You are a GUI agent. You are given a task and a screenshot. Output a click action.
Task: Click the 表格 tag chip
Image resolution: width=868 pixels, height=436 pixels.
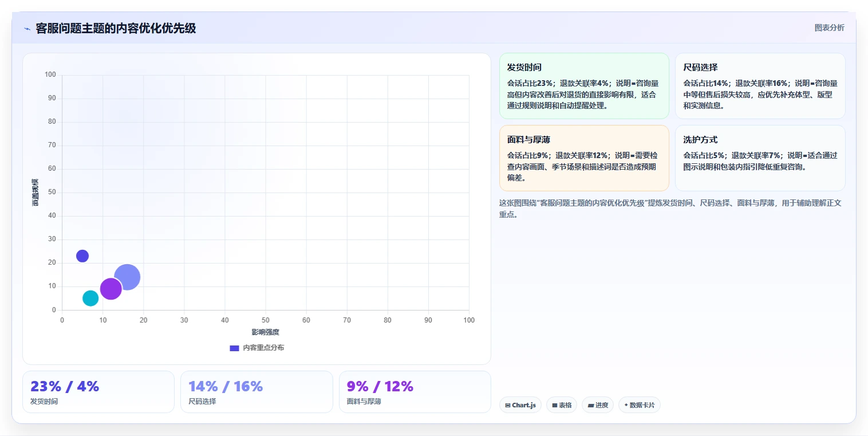pyautogui.click(x=562, y=405)
